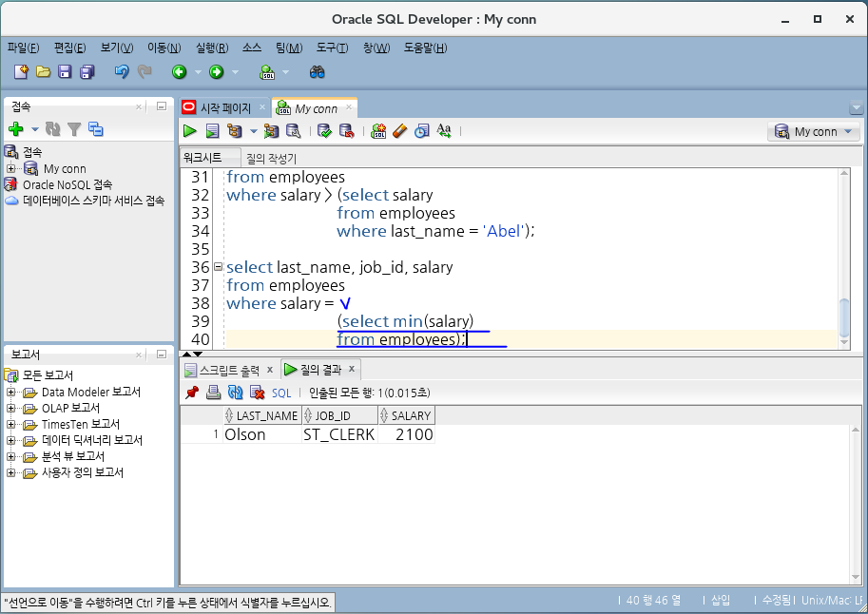Close the 질의 결과 tab

tap(352, 369)
